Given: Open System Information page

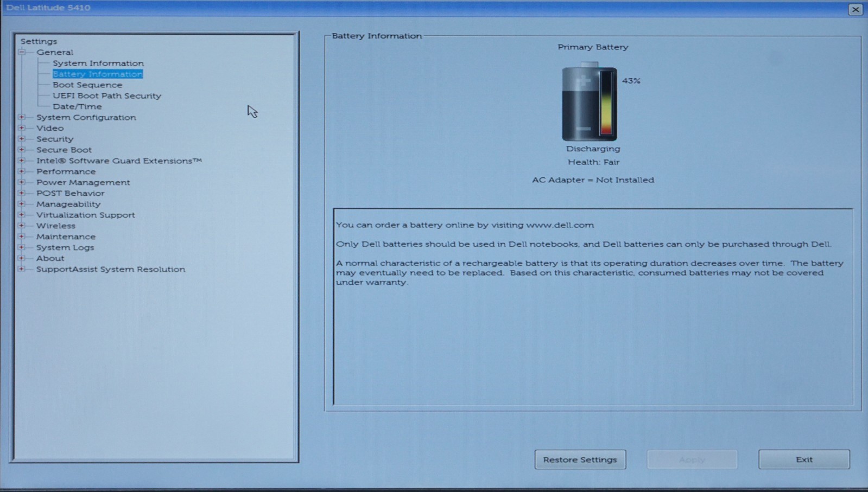Looking at the screenshot, I should pos(98,63).
